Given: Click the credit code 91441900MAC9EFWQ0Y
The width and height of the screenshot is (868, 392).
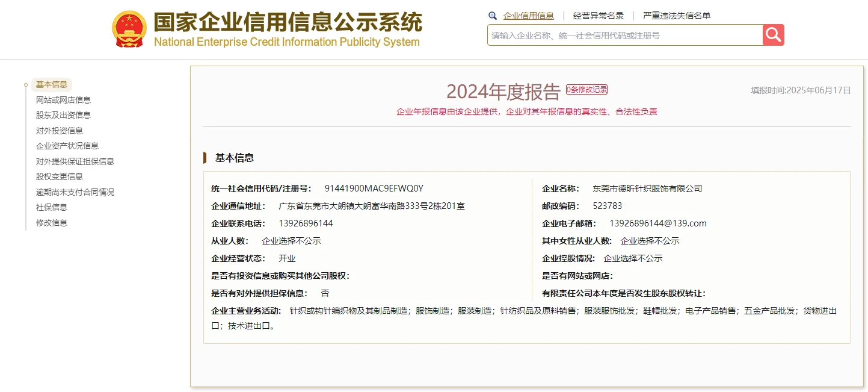Looking at the screenshot, I should tap(374, 188).
